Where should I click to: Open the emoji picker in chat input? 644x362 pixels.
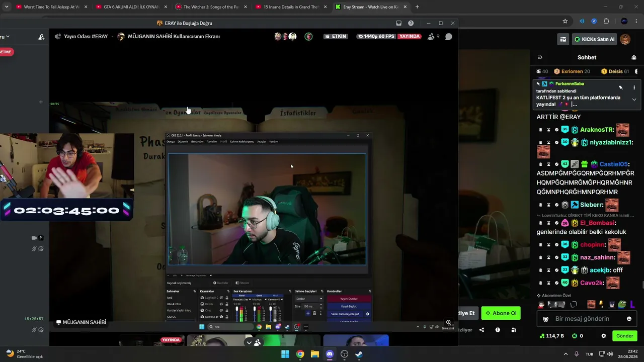coord(629,319)
